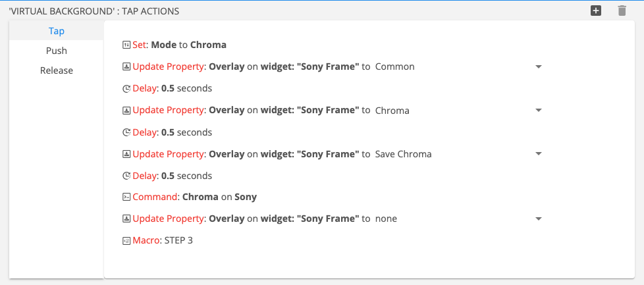Viewport: 644px width, 285px height.
Task: Switch to the Tap tab
Action: coord(57,31)
